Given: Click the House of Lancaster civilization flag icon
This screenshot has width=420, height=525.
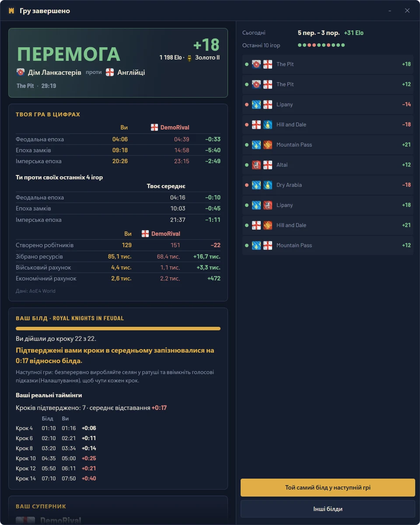Looking at the screenshot, I should point(21,72).
